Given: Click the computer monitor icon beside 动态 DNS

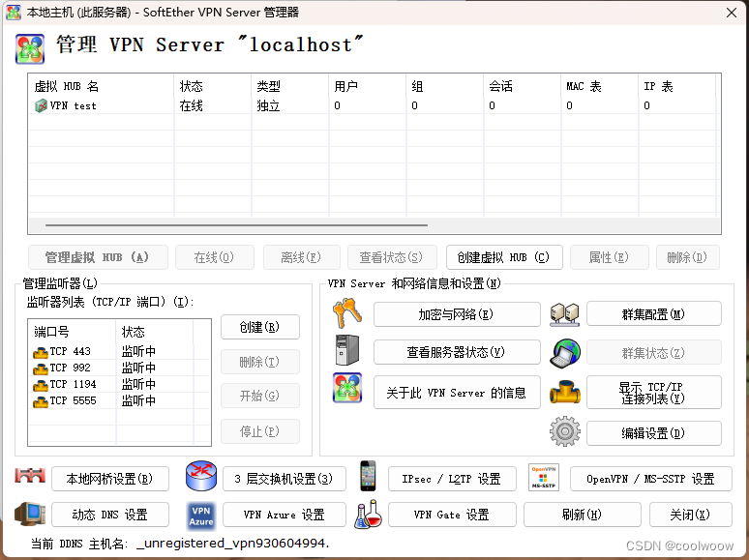Looking at the screenshot, I should coord(30,514).
